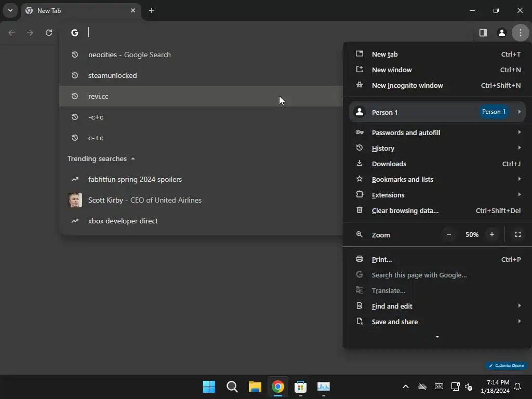The width and height of the screenshot is (532, 399).
Task: Open Save and share submenu
Action: [x=437, y=322]
